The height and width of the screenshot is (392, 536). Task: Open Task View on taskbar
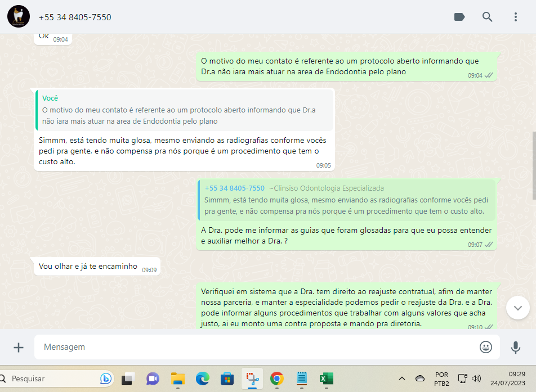128,379
